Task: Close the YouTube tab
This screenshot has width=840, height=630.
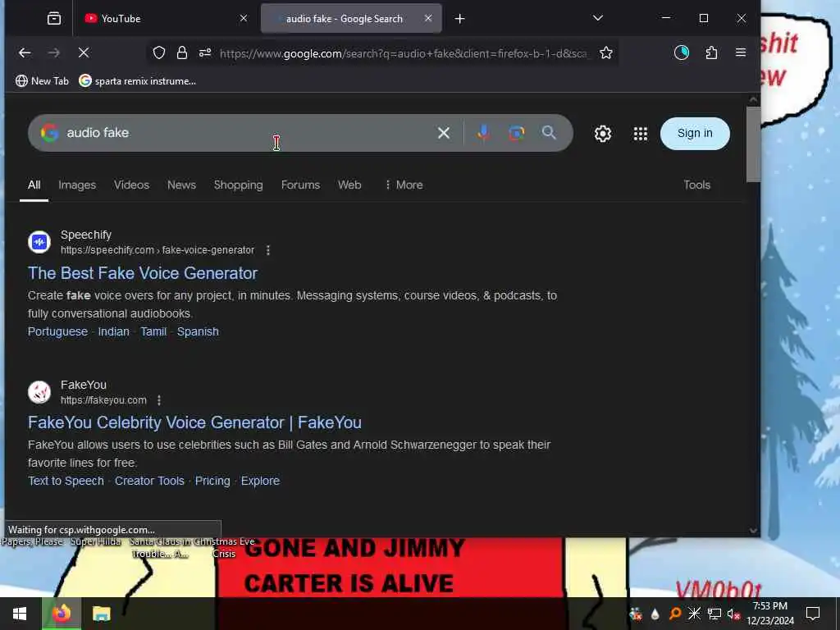Action: click(x=244, y=18)
